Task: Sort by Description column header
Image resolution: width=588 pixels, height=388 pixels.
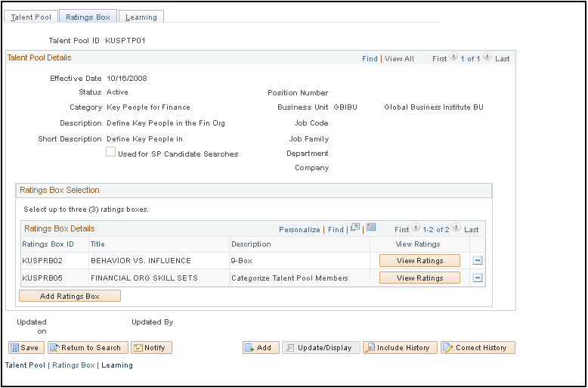Action: [x=251, y=244]
